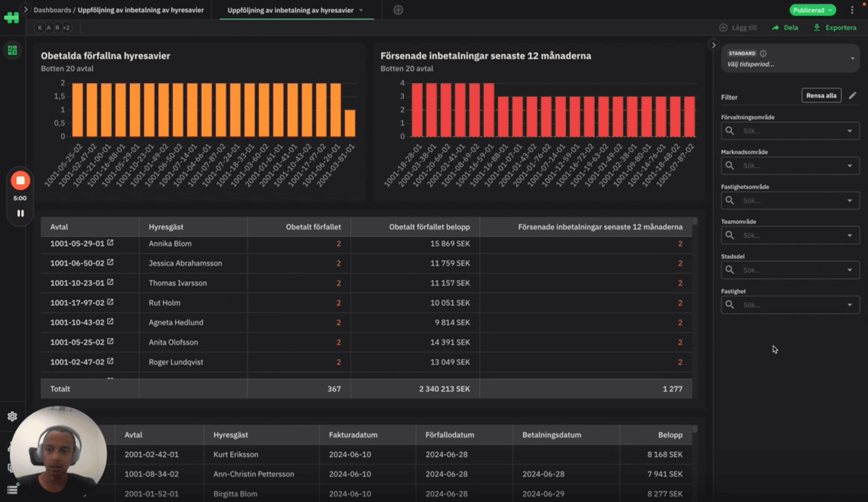Open external link for contract 1001-05-29-01
868x502 pixels.
(110, 242)
